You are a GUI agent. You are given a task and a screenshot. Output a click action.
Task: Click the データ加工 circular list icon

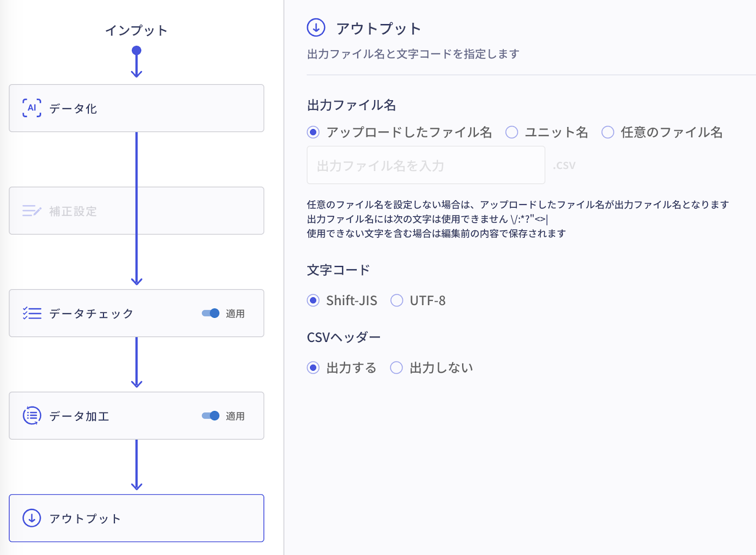(32, 416)
